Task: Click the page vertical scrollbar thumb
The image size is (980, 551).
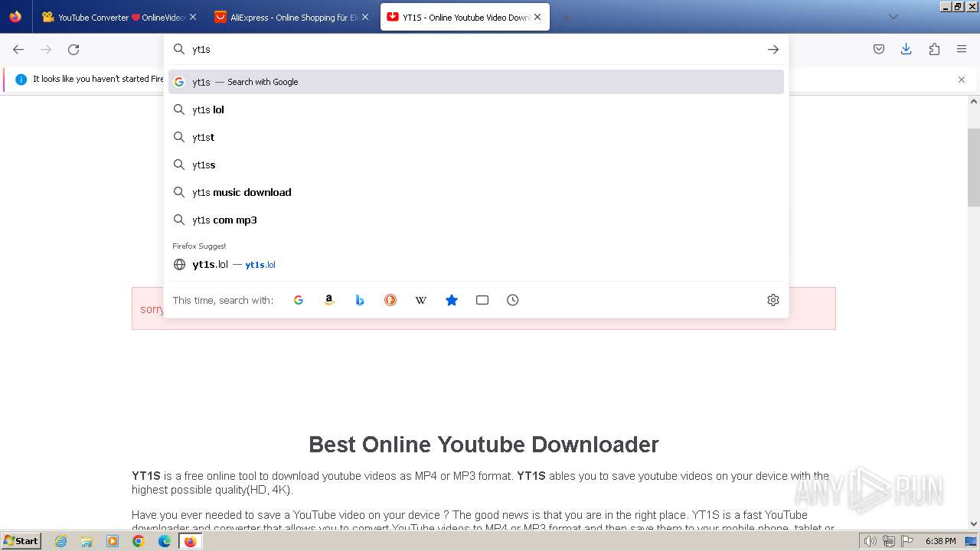Action: pos(974,168)
